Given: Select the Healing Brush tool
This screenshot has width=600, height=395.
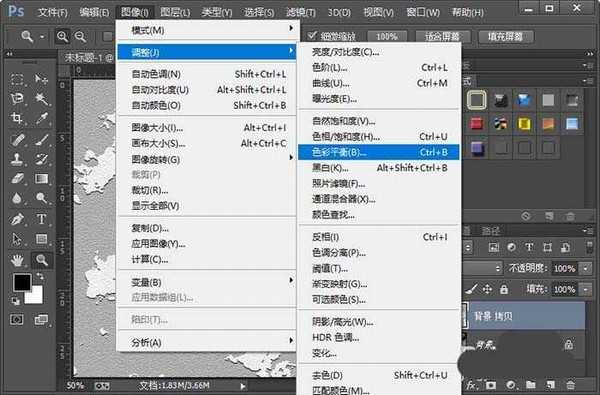Looking at the screenshot, I should (x=17, y=139).
